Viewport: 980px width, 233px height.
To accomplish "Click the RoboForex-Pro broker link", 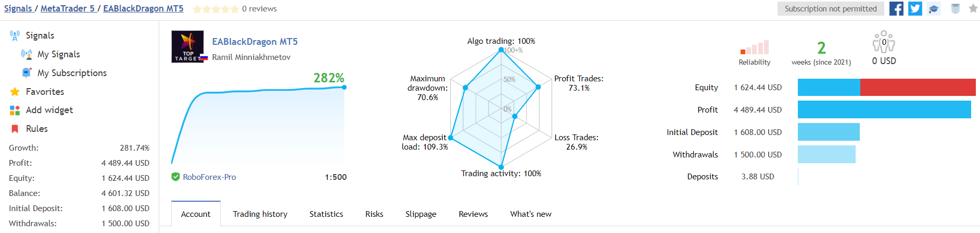I will pos(209,177).
